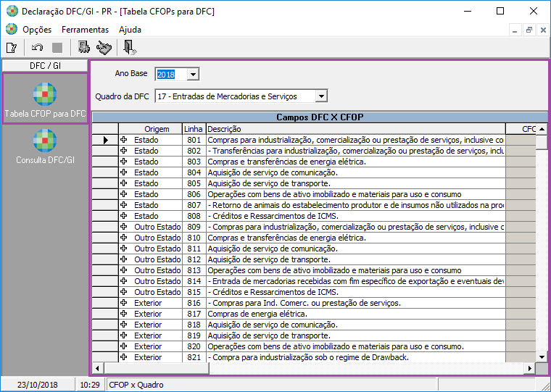Screen dimensions: 551x392
Task: Click line number 810 cell
Action: pyautogui.click(x=194, y=238)
